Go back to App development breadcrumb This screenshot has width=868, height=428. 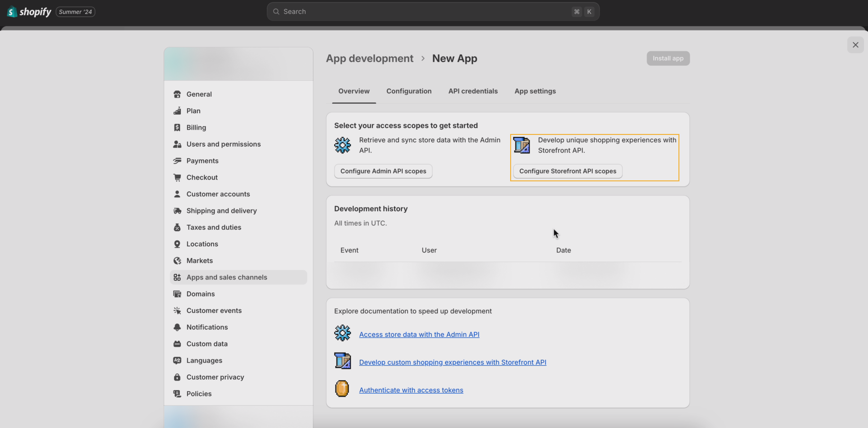coord(369,59)
